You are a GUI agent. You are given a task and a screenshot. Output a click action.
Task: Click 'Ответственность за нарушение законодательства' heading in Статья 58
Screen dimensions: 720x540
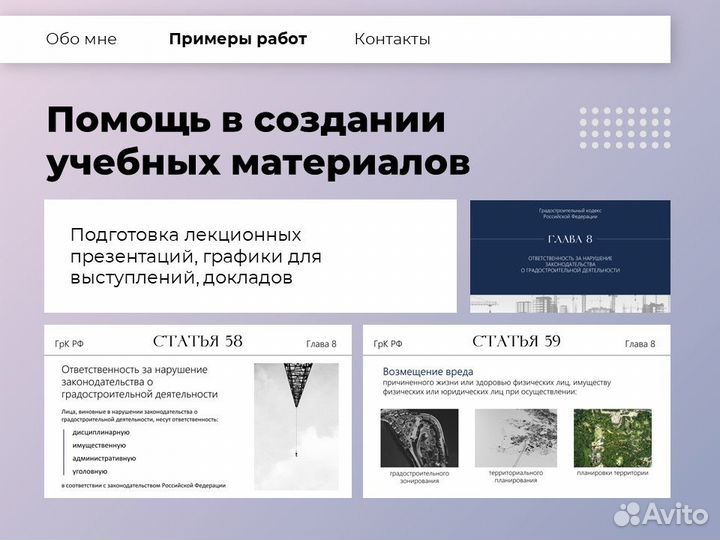140,382
